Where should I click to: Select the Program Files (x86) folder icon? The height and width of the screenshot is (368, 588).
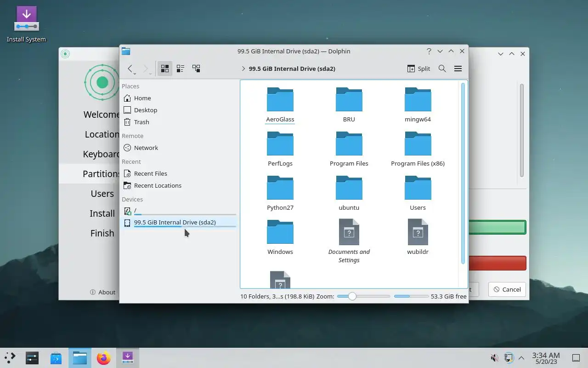[x=418, y=144]
